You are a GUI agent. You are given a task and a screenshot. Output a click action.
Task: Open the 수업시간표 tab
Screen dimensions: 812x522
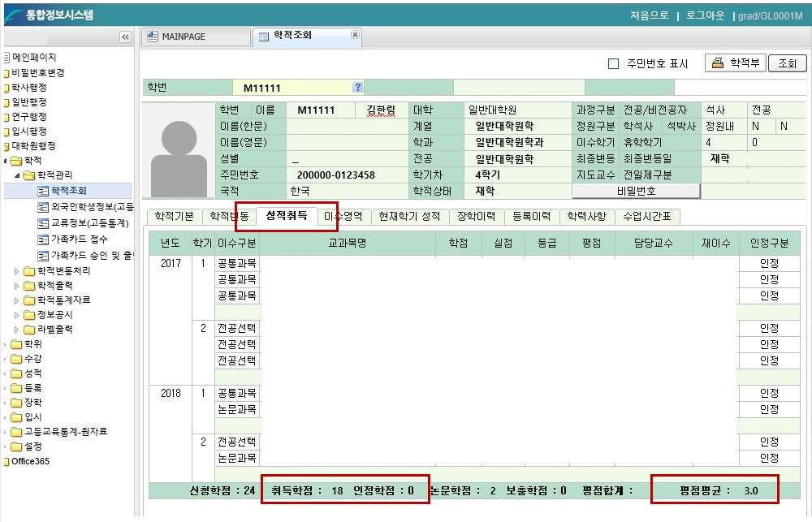648,217
